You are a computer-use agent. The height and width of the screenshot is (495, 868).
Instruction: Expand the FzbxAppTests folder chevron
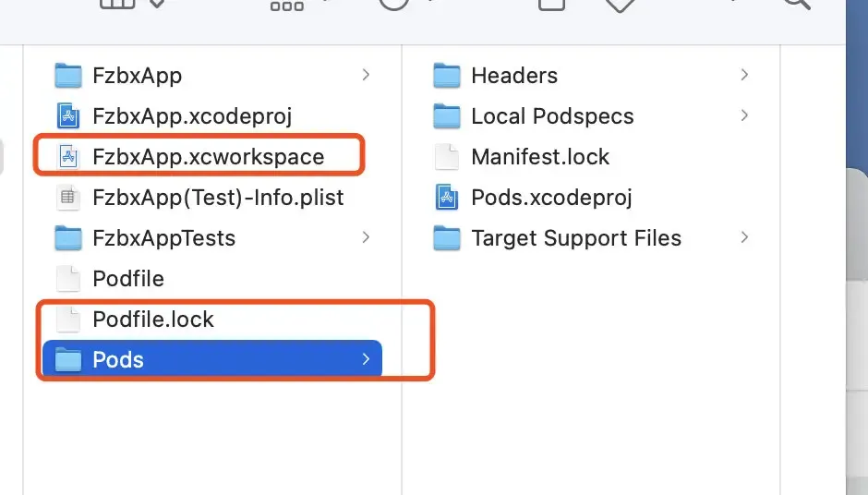pyautogui.click(x=366, y=237)
